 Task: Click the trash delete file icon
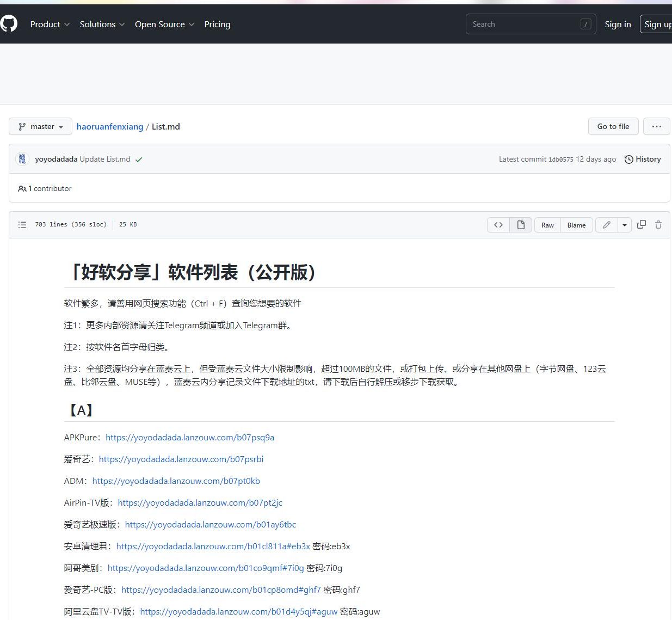658,225
